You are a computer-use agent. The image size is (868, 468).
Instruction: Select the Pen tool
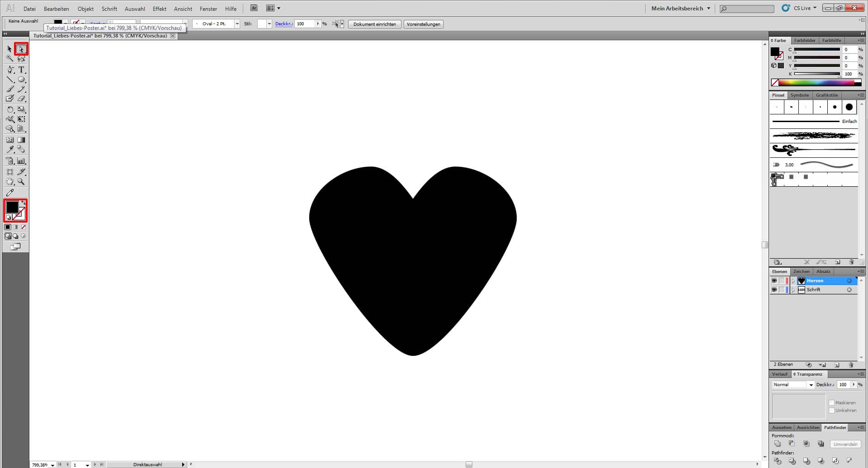10,70
